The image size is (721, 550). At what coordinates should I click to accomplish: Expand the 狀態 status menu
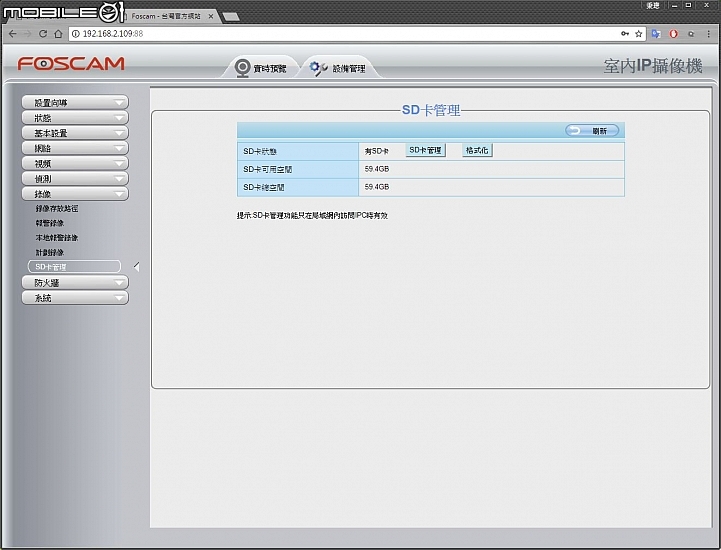tap(75, 118)
